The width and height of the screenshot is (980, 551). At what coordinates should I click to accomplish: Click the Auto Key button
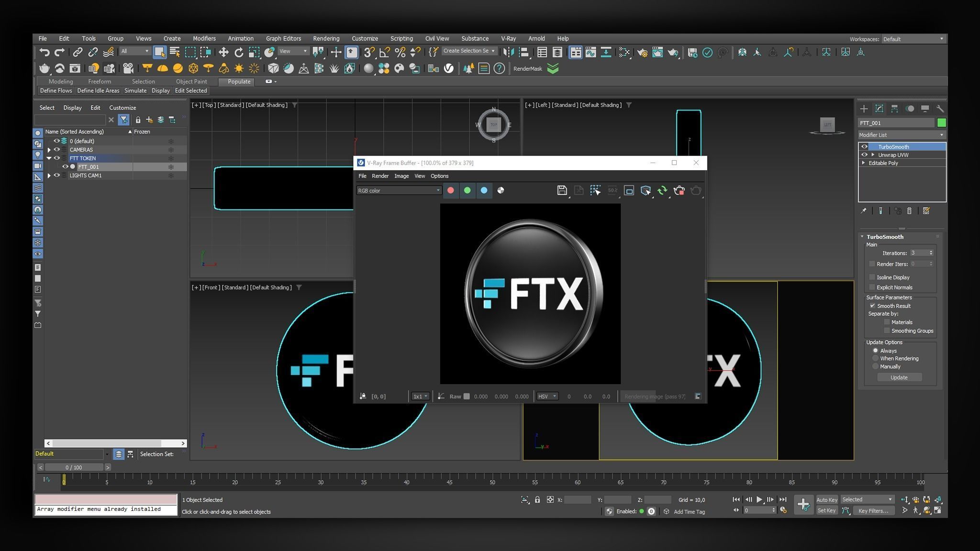826,500
